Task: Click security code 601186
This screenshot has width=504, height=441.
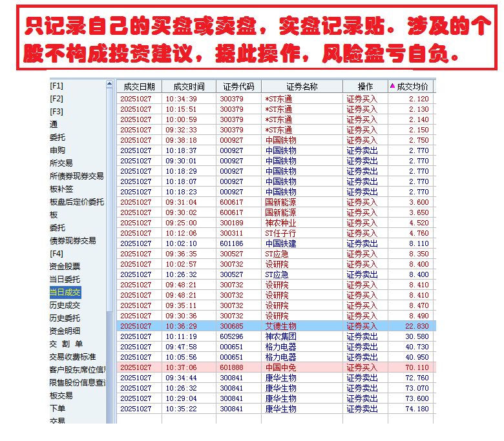Action: click(231, 243)
